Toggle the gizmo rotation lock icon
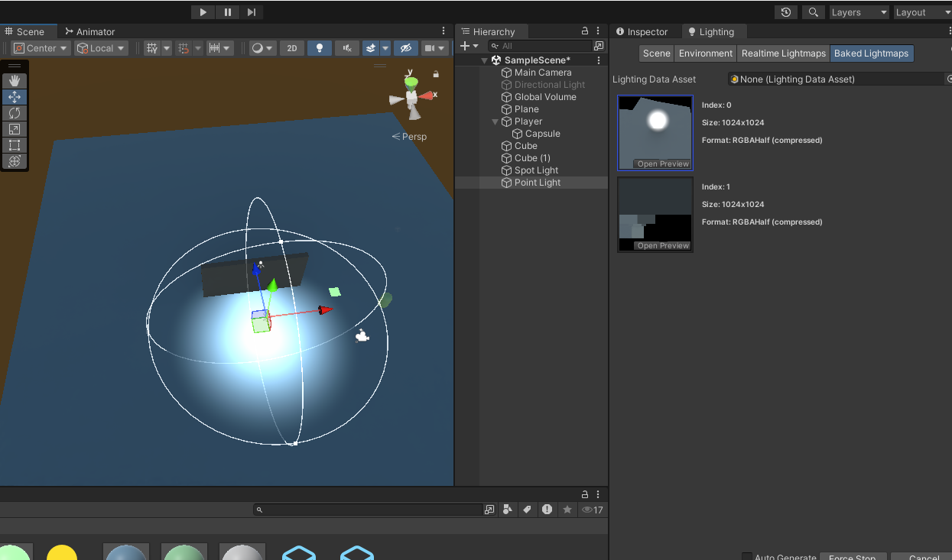 pos(436,74)
